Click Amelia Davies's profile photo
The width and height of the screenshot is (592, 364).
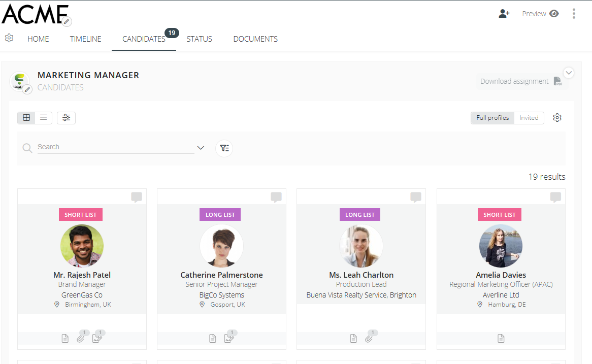[501, 246]
